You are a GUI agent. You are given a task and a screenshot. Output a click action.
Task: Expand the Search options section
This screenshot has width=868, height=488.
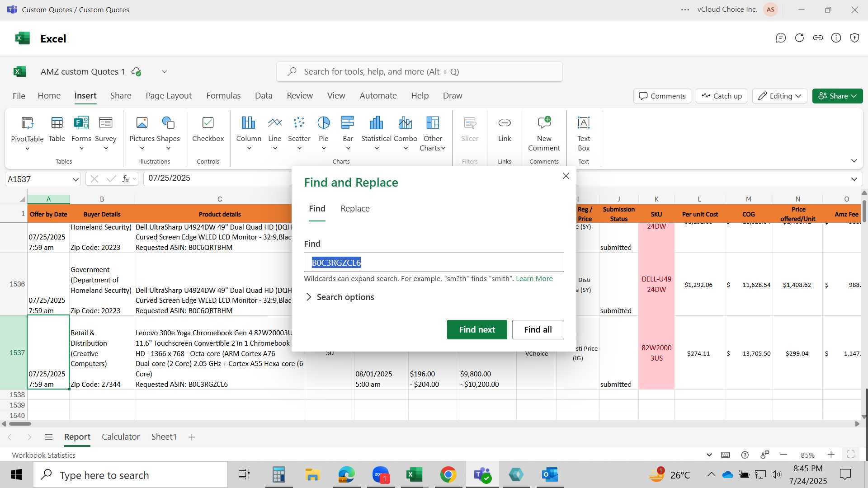(x=340, y=297)
